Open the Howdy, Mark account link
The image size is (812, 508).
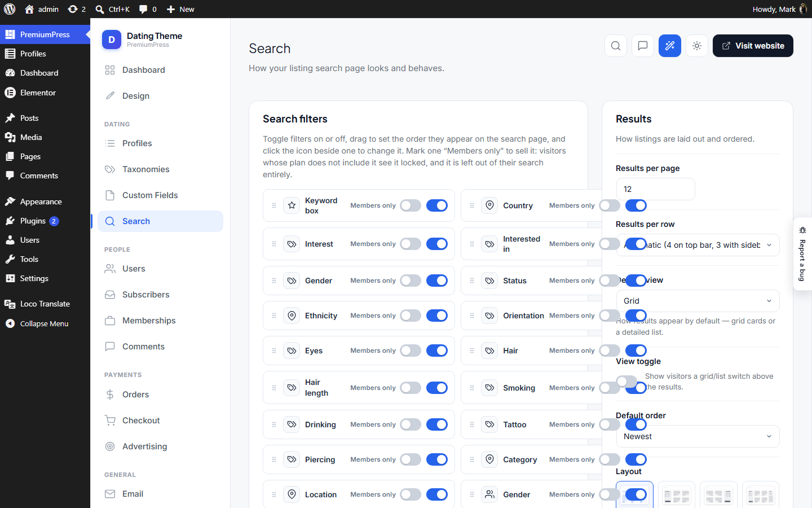[780, 9]
